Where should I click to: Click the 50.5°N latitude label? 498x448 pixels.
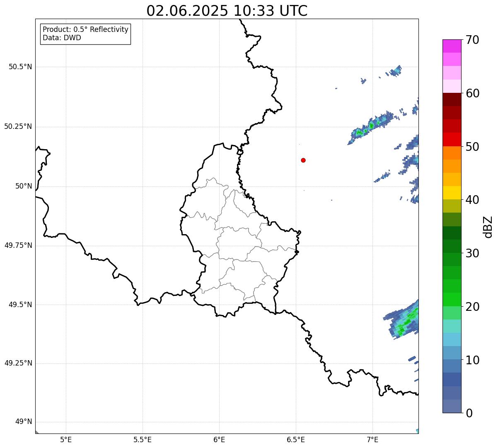coord(20,67)
